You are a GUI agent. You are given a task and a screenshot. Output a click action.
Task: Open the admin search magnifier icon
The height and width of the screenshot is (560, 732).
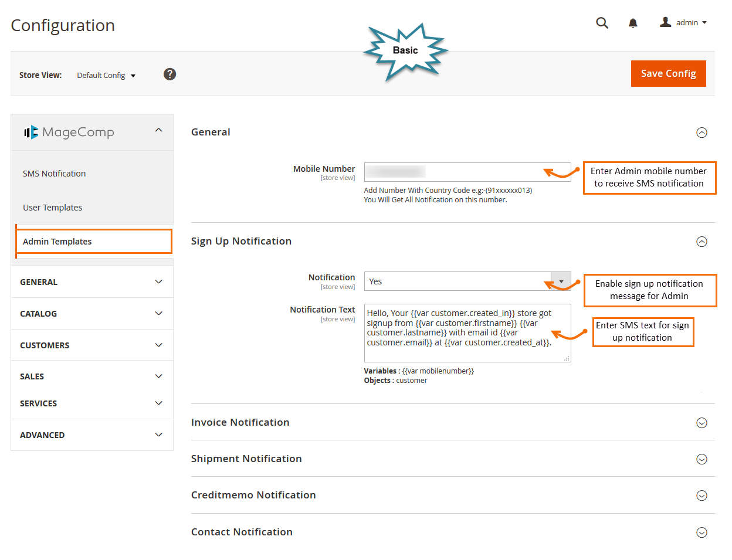(x=602, y=22)
